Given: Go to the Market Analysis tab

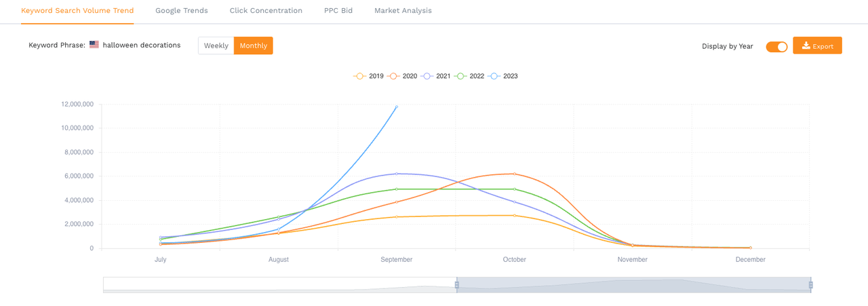Looking at the screenshot, I should pyautogui.click(x=403, y=11).
